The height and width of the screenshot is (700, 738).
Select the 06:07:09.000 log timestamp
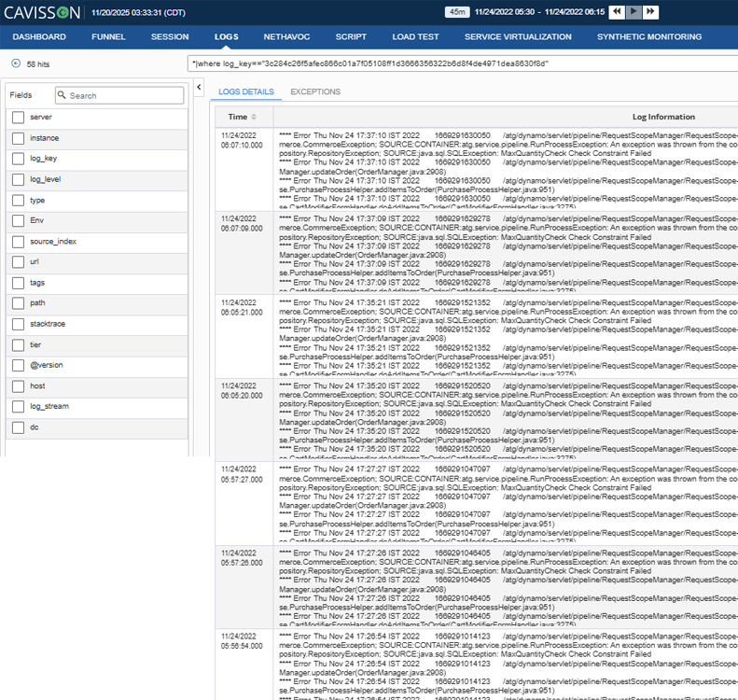point(242,224)
